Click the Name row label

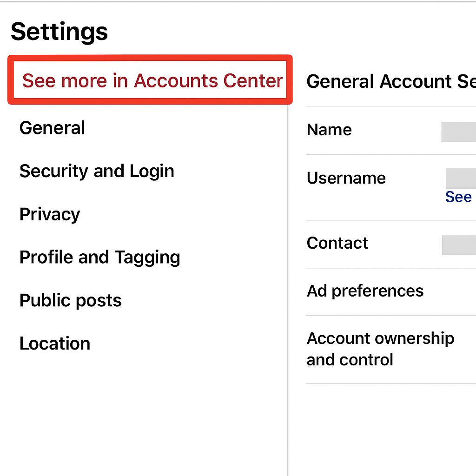coord(329,130)
